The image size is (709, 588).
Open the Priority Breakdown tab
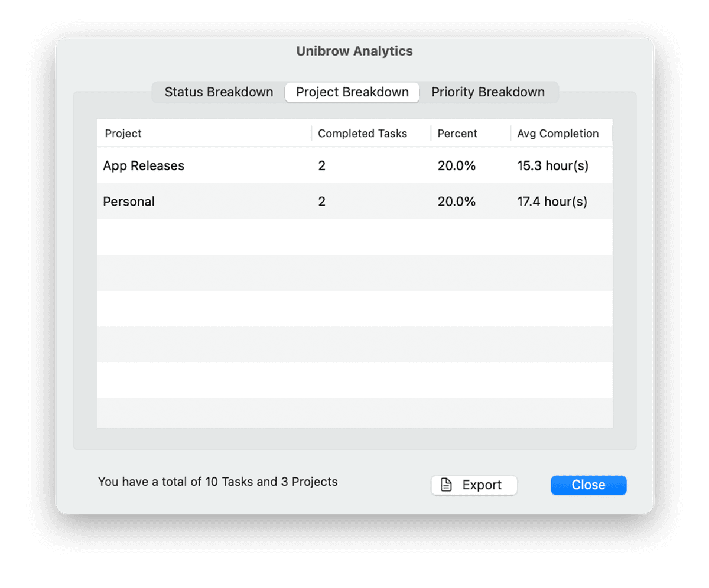[x=488, y=92]
